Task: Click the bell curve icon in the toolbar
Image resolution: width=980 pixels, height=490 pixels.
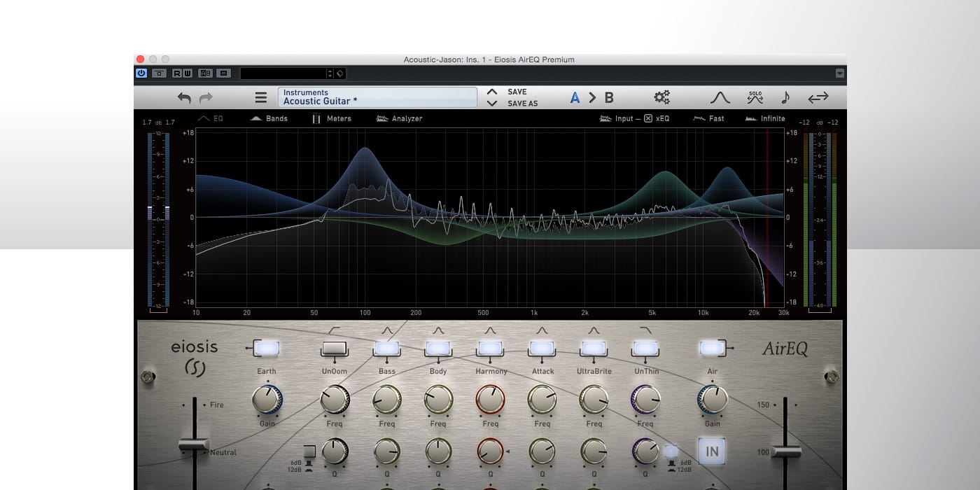Action: tap(720, 98)
